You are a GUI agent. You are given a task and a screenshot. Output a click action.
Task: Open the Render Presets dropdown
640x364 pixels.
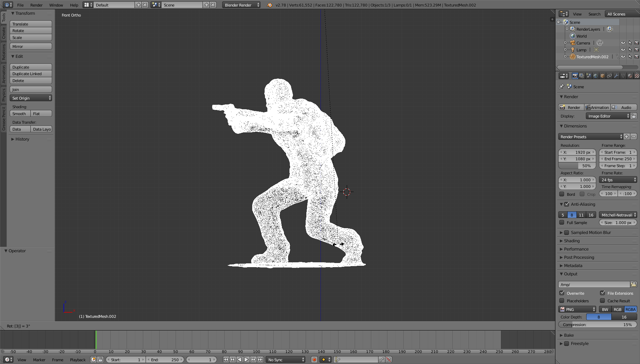pos(591,136)
